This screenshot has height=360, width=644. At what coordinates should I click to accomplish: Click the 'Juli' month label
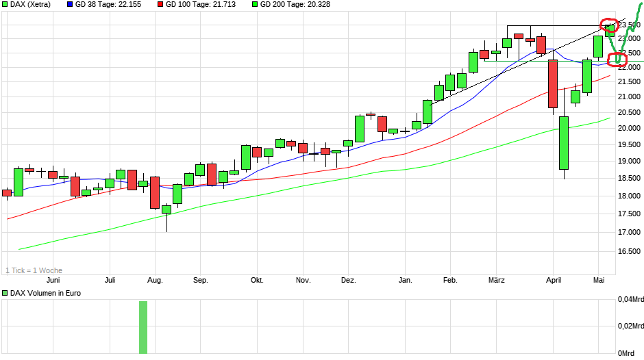[x=110, y=281]
